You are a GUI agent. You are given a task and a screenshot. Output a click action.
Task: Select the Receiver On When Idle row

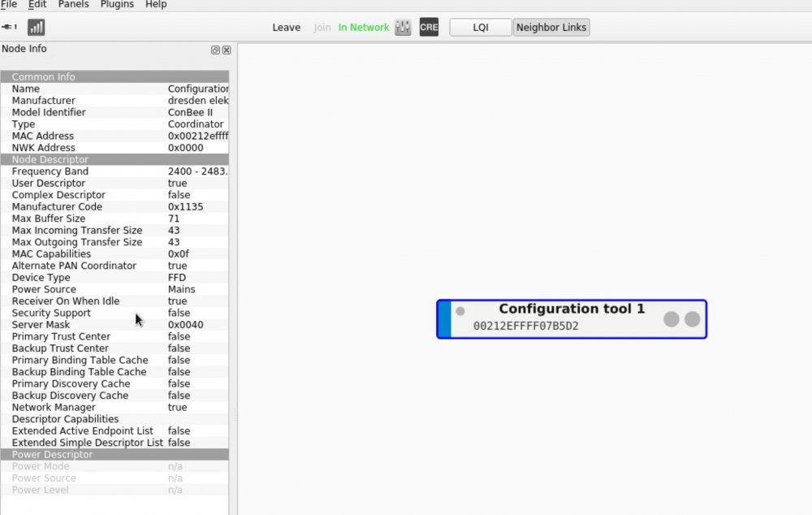click(114, 301)
